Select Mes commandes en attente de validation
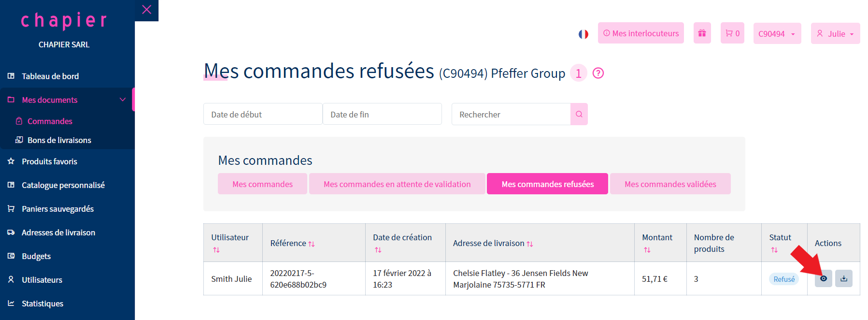The image size is (868, 320). (397, 184)
